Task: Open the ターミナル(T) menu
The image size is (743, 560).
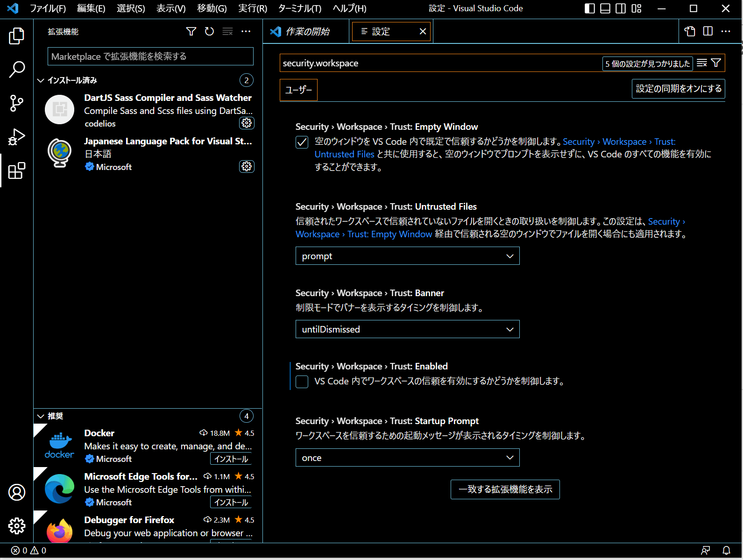Action: coord(300,8)
